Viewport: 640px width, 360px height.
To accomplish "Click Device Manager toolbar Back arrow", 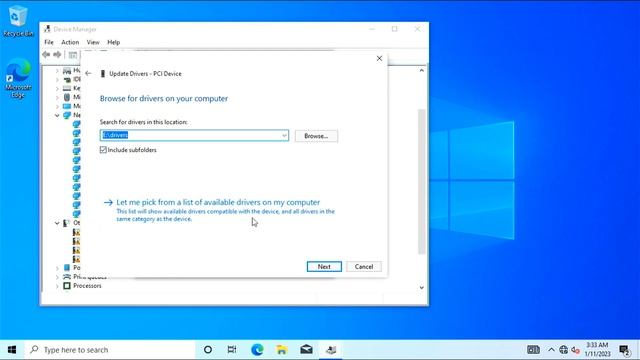I will (x=46, y=55).
